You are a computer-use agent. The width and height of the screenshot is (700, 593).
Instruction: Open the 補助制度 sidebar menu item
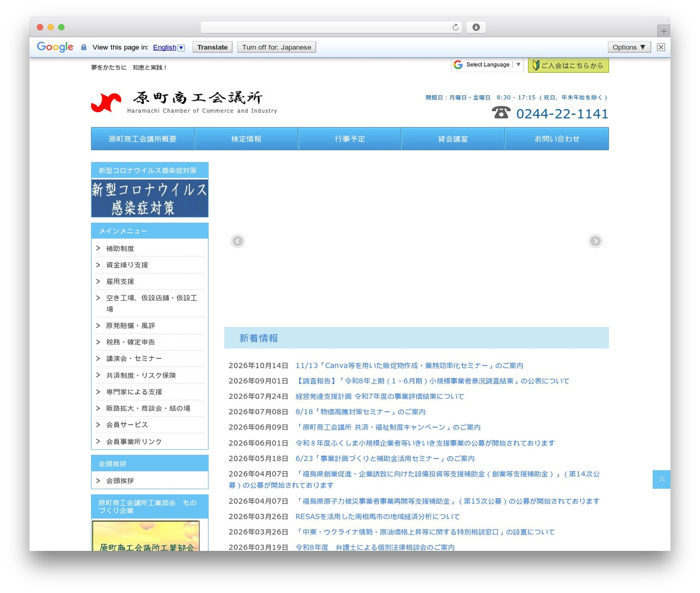pos(120,248)
